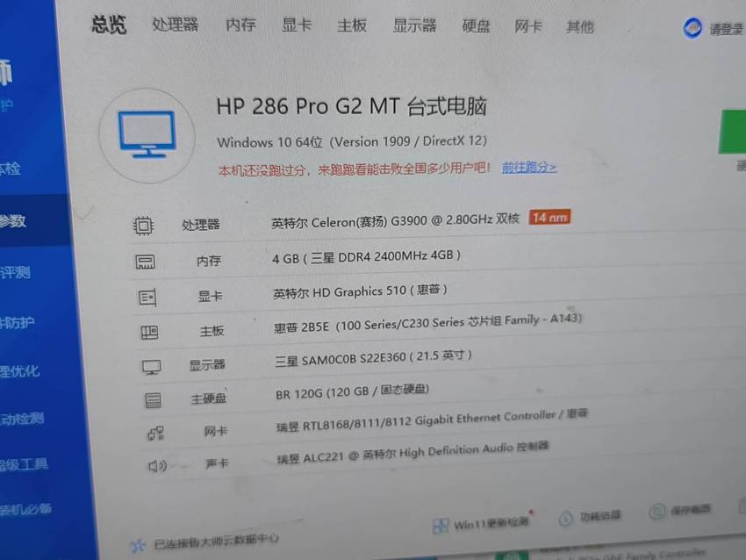Click the monitor icon in 显示器 row

point(152,367)
